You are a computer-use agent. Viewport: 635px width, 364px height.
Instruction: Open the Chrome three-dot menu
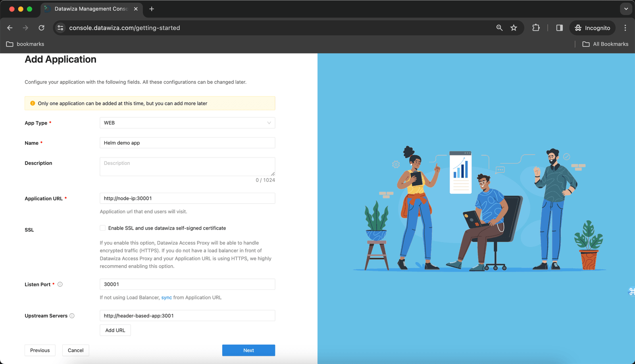click(625, 28)
